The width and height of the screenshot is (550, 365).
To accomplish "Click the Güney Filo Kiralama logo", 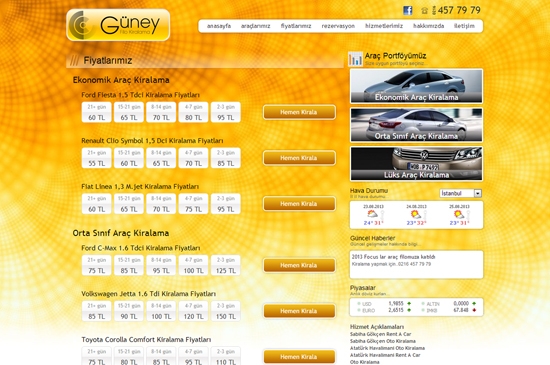I will pyautogui.click(x=118, y=25).
